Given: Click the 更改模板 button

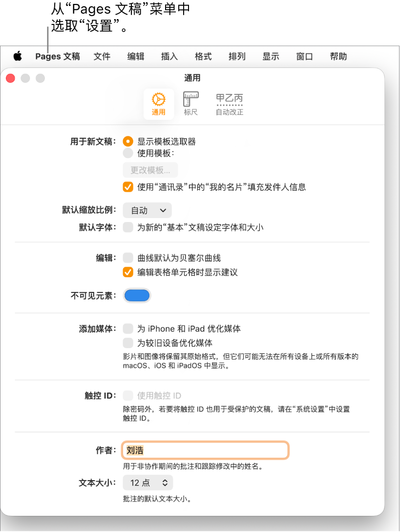Looking at the screenshot, I should click(x=150, y=170).
